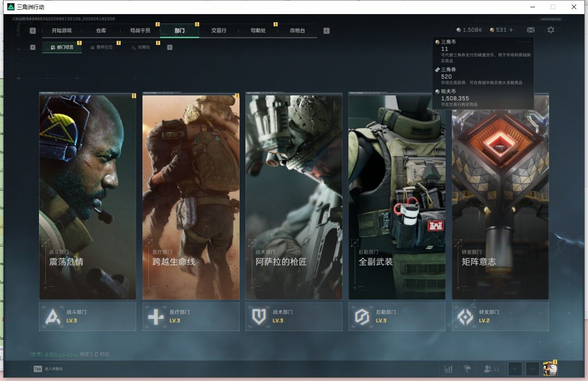588x381 pixels.
Task: Click the 1,508K currency amount
Action: (472, 30)
